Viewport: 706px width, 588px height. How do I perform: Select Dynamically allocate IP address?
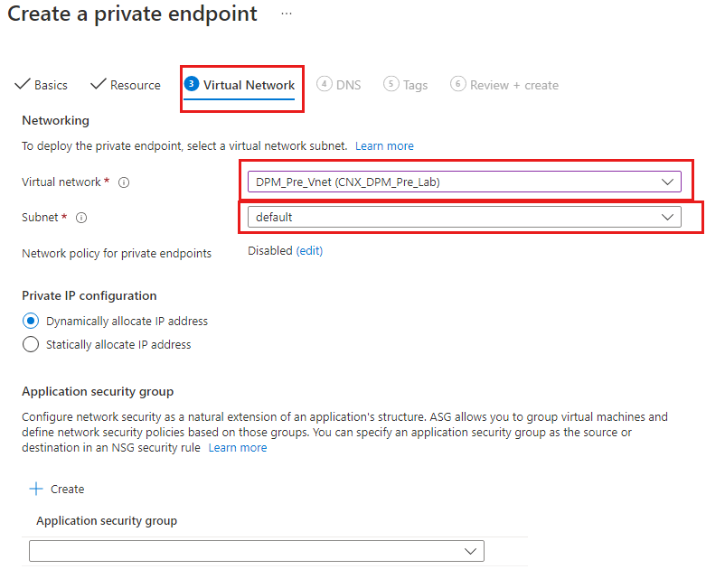tap(31, 321)
